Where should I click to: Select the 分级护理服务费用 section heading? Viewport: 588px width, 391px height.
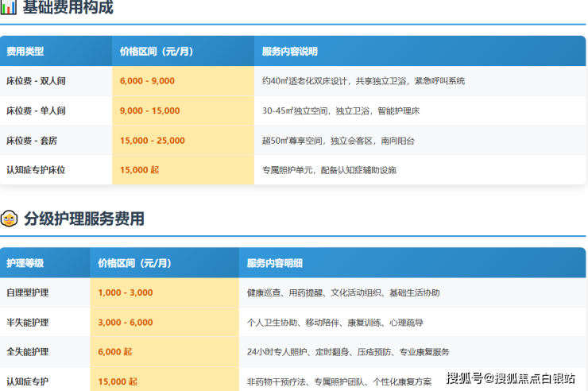(83, 219)
